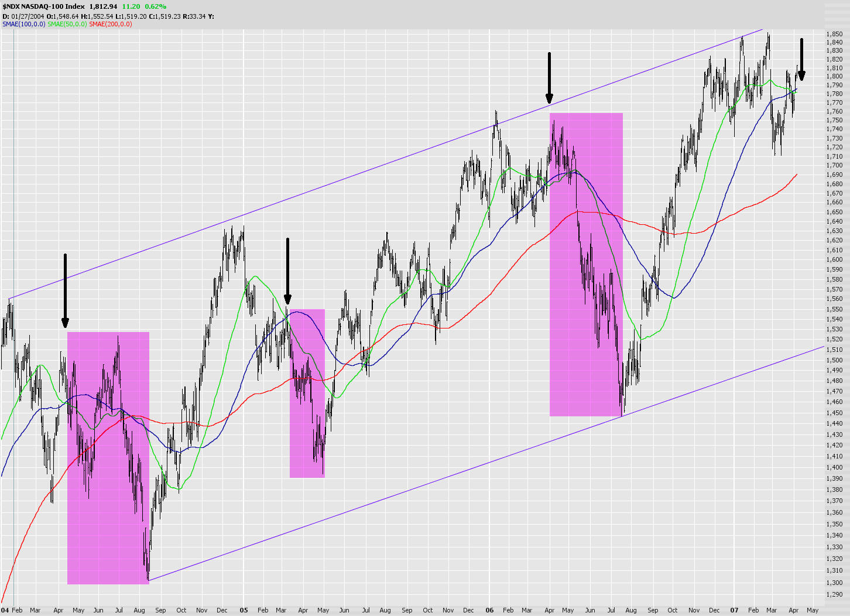Click the 1,300 price axis label
Image resolution: width=850 pixels, height=616 pixels.
[834, 583]
